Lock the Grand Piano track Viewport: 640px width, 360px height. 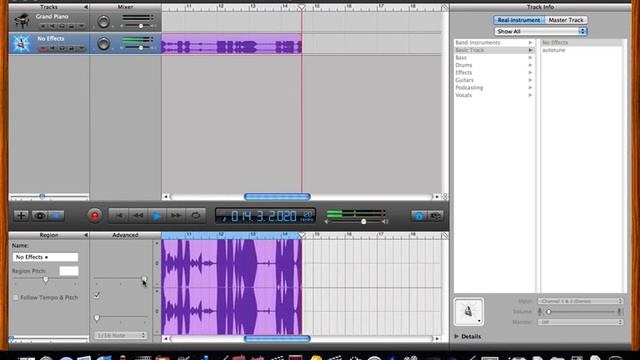click(x=71, y=26)
